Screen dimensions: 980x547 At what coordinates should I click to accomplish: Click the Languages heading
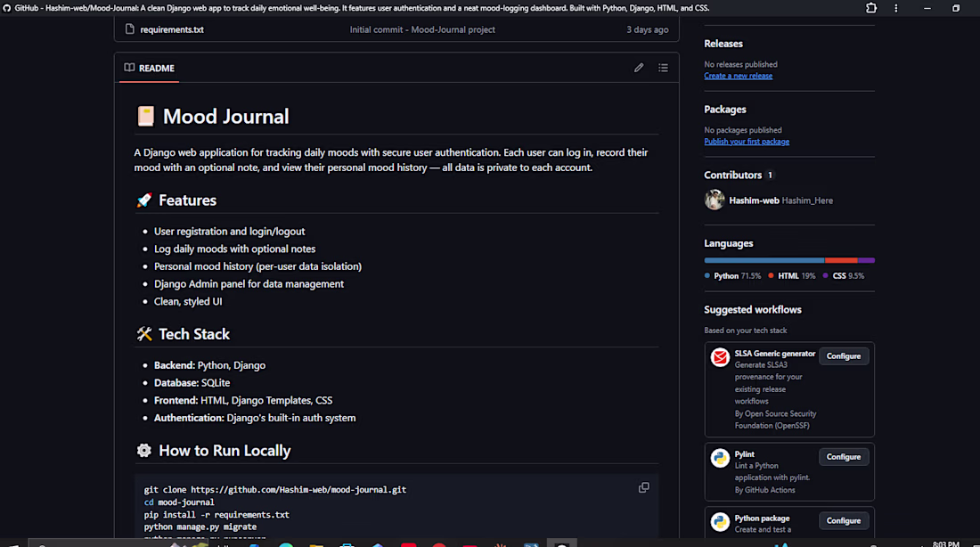click(x=728, y=243)
